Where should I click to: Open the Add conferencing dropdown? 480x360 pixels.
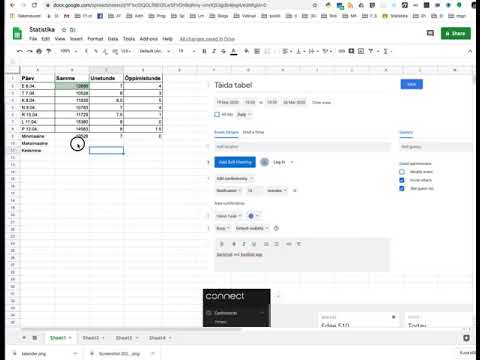pos(235,179)
